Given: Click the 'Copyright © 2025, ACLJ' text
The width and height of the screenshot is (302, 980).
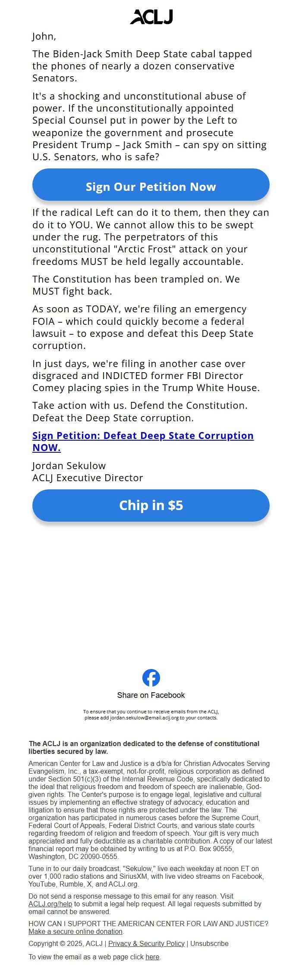Looking at the screenshot, I should 66,943.
